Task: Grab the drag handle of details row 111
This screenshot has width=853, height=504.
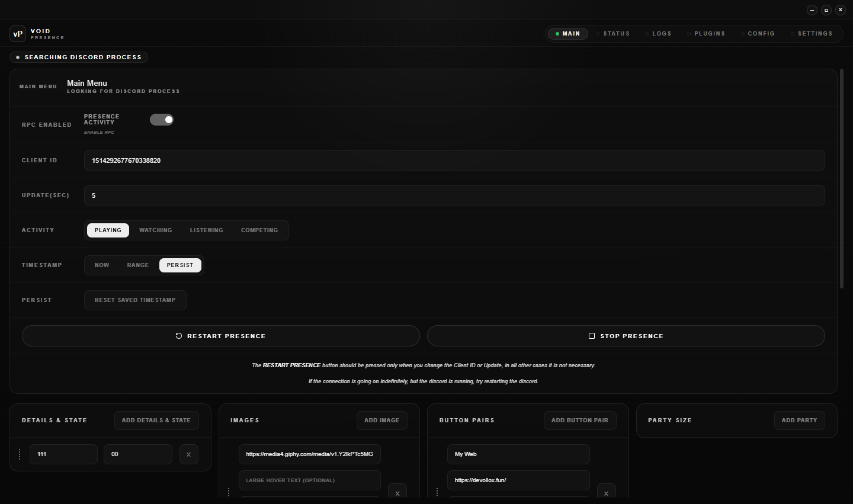Action: click(x=20, y=454)
